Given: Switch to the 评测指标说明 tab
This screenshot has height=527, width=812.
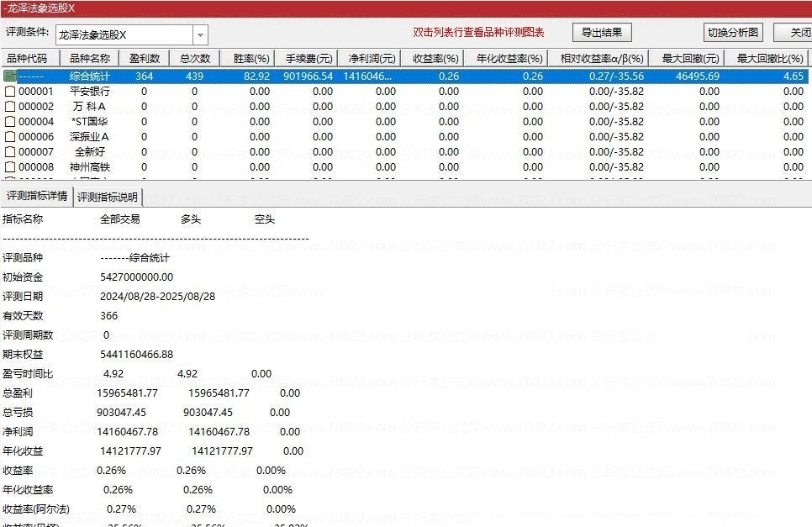Looking at the screenshot, I should click(x=108, y=198).
